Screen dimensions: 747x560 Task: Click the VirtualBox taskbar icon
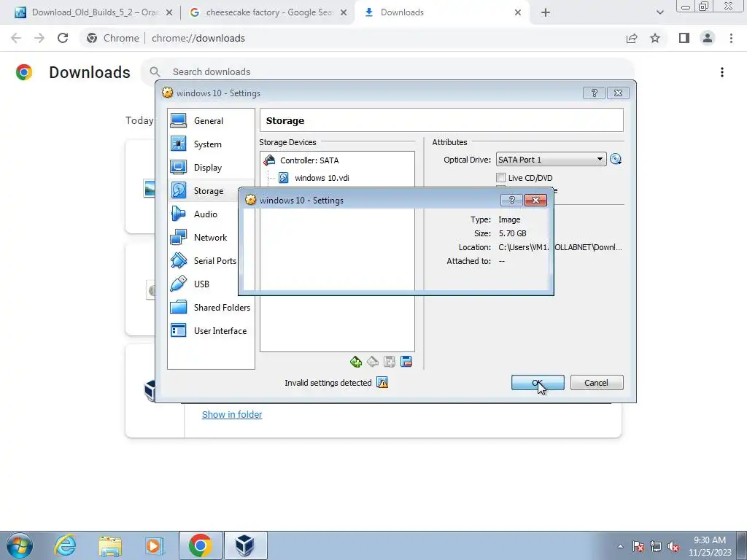(245, 545)
